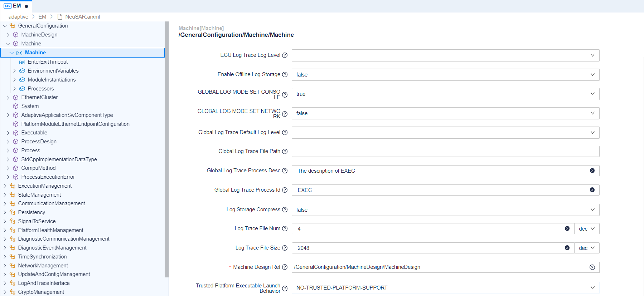The width and height of the screenshot is (644, 296).
Task: Clear the Log Trace File Num value
Action: pyautogui.click(x=567, y=228)
